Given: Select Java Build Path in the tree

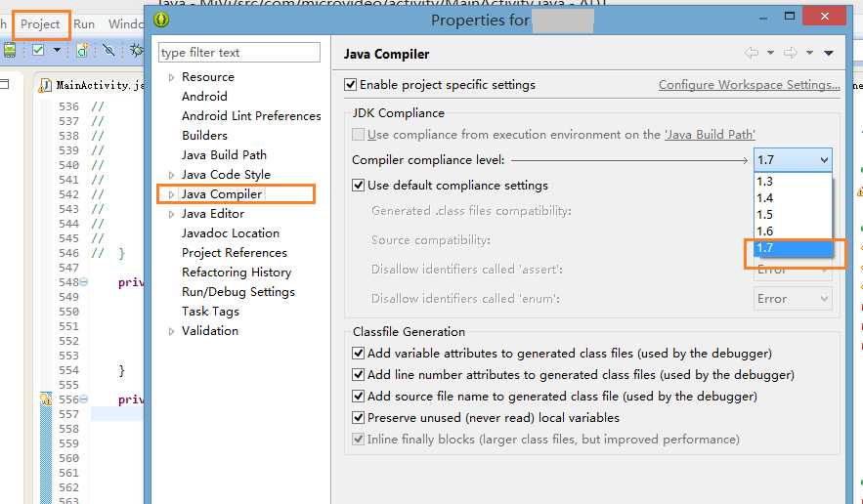Looking at the screenshot, I should click(x=224, y=155).
